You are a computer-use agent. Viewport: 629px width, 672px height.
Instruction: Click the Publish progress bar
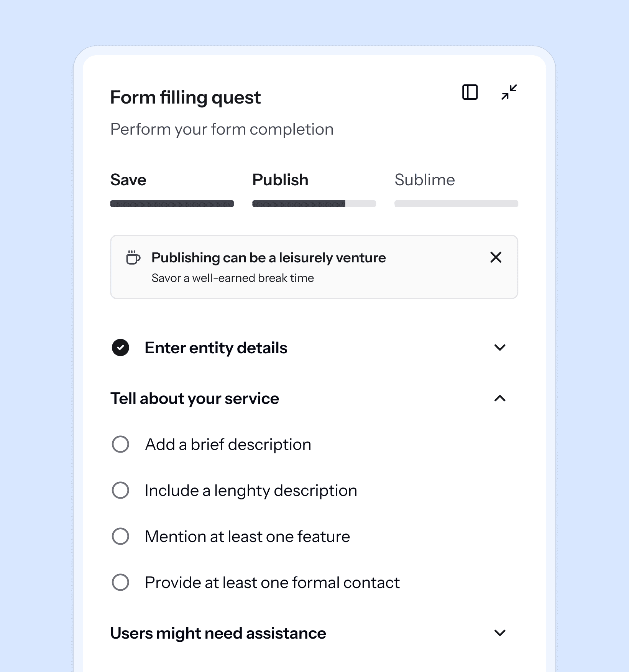tap(314, 203)
